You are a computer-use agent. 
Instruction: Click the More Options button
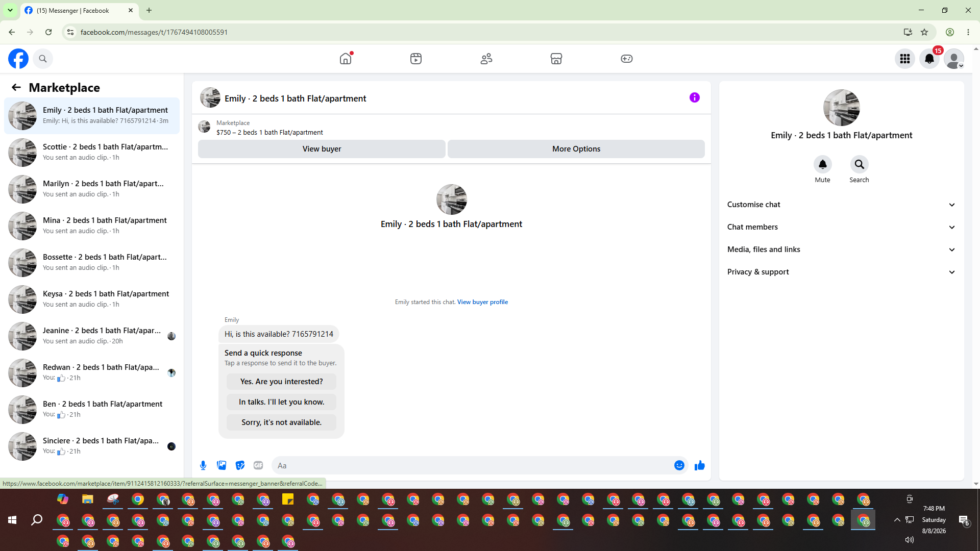pyautogui.click(x=576, y=149)
